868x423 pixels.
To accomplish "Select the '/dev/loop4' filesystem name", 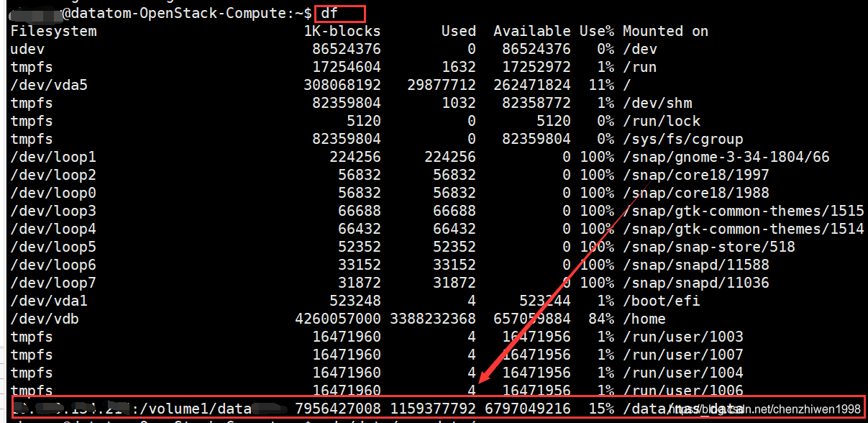I will click(x=54, y=229).
